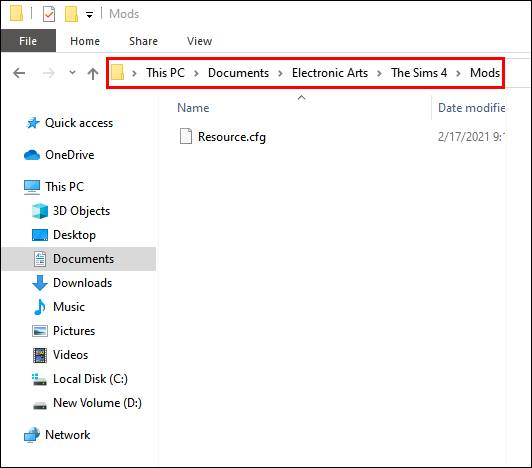Open the Quick Access Toolbar customize dropdown
The image size is (532, 468).
coord(89,15)
